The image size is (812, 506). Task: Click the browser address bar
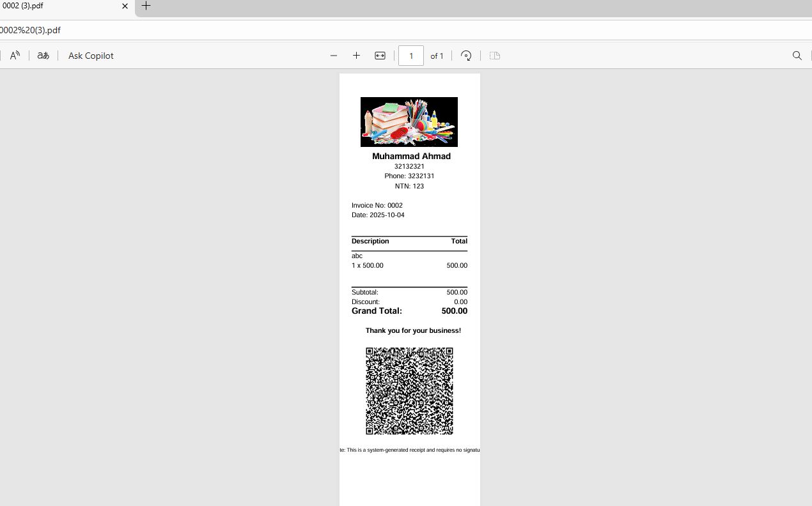click(384, 30)
